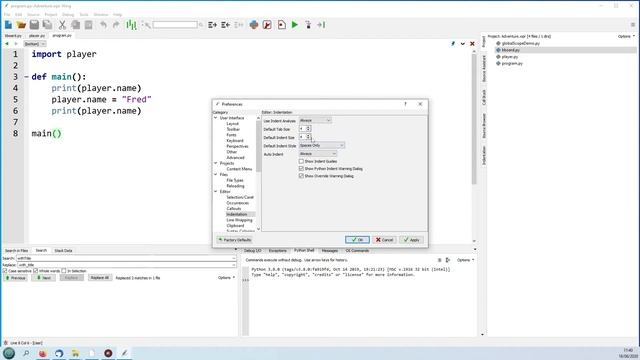This screenshot has height=360, width=640.
Task: Collapse the Files category in Preferences
Action: click(216, 175)
